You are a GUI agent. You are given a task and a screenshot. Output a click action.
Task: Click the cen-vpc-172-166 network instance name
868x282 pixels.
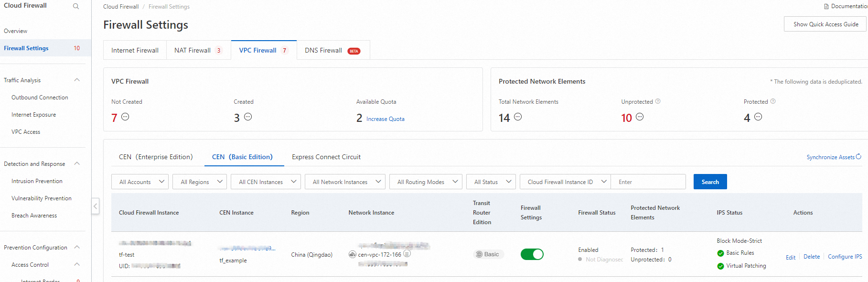[379, 255]
